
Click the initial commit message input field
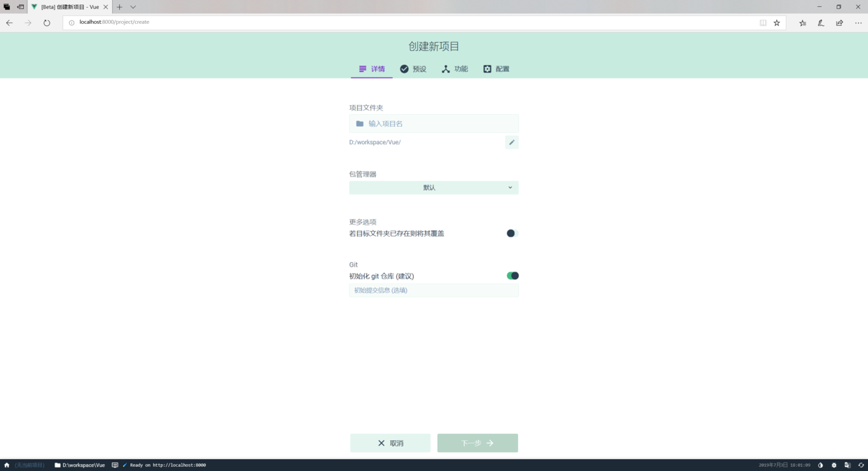point(433,290)
